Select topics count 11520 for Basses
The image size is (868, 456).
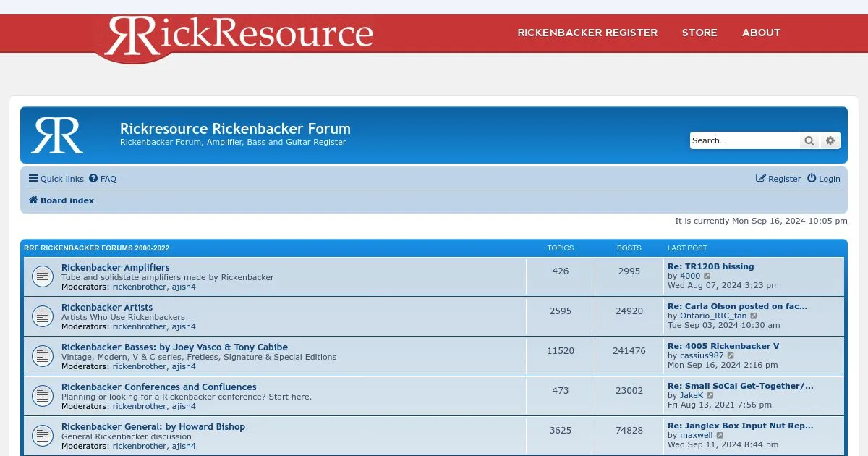(561, 351)
